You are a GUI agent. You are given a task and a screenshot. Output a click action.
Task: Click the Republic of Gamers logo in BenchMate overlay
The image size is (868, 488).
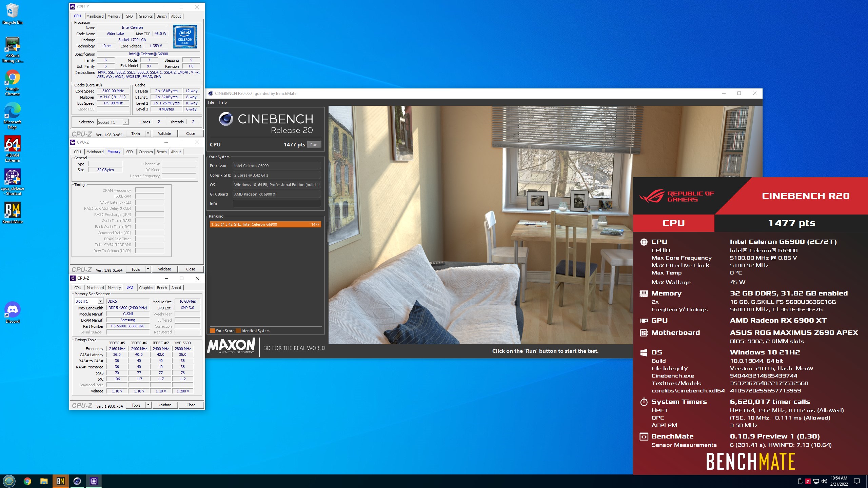(676, 196)
